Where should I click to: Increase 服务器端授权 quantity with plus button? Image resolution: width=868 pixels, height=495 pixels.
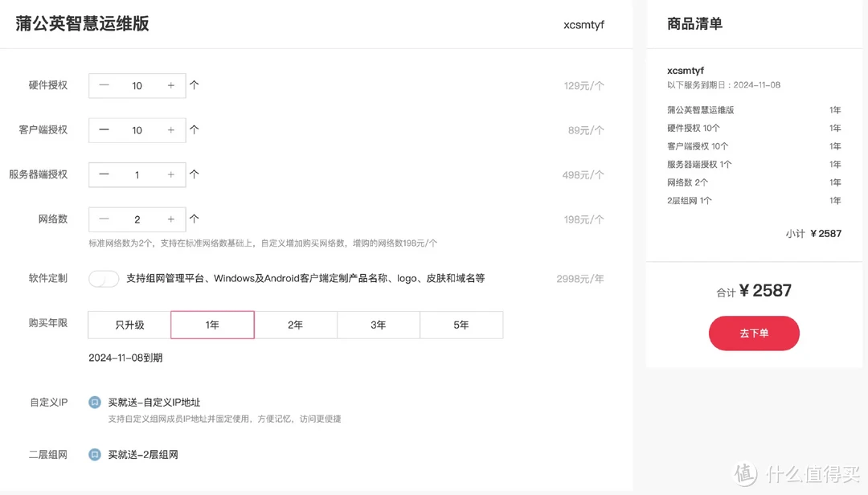coord(170,174)
